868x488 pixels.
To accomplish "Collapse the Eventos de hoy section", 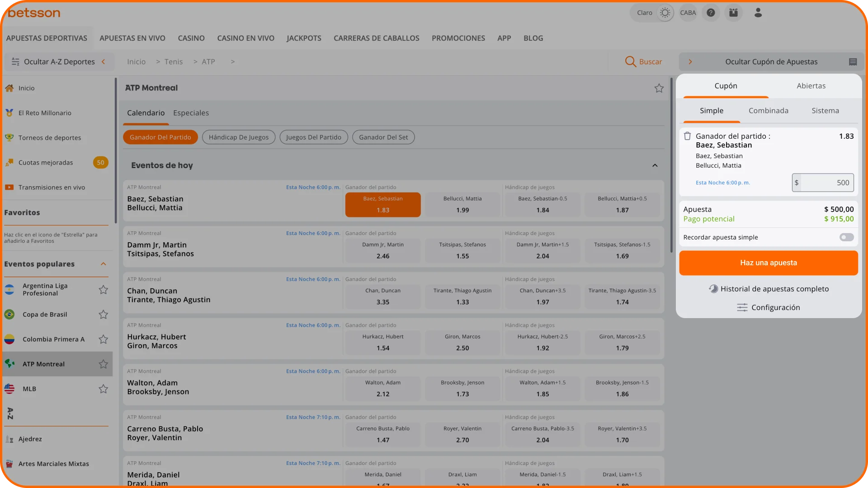I will (x=655, y=165).
